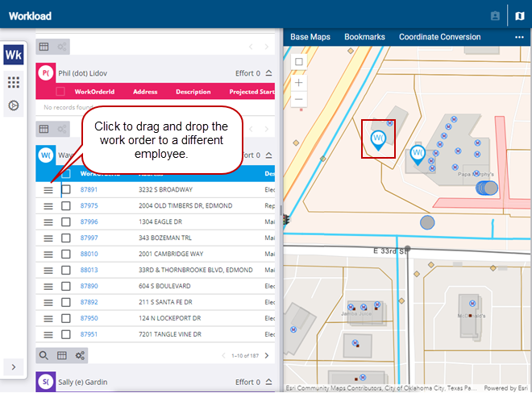The width and height of the screenshot is (532, 393).
Task: Select checkbox for 1304 EAGLE DR row
Action: [x=66, y=221]
